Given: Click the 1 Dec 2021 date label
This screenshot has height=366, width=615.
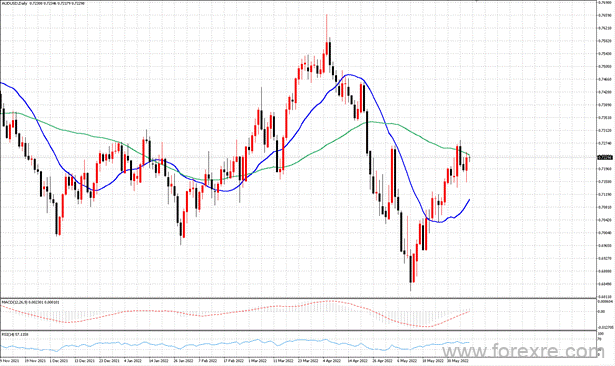Looking at the screenshot, I should coord(60,360).
